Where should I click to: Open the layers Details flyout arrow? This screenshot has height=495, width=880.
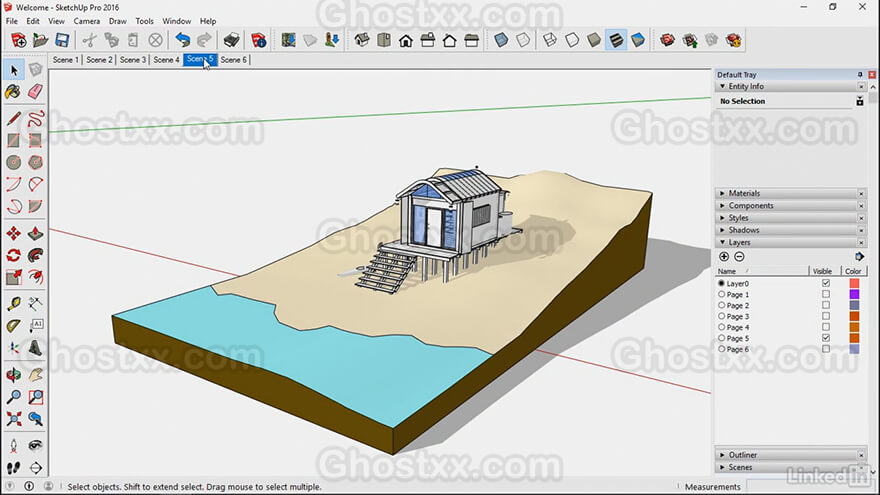(x=859, y=256)
